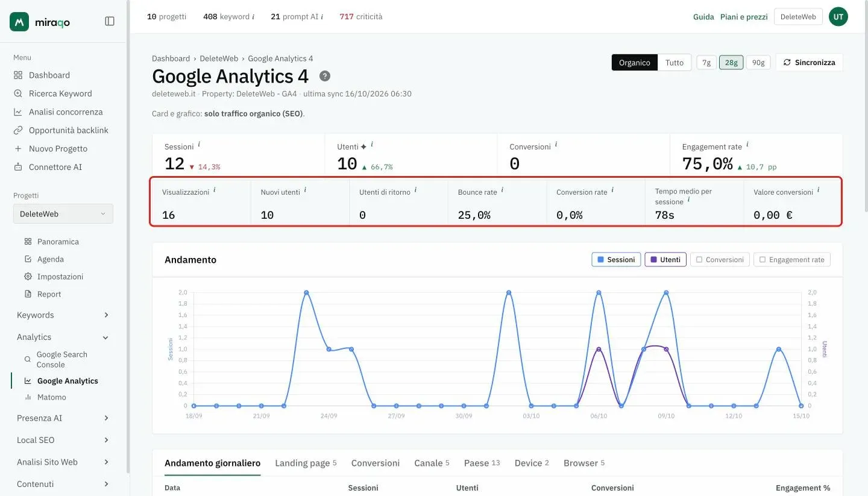Enable the Engagement rate series in chart
This screenshot has width=868, height=496.
click(x=792, y=260)
